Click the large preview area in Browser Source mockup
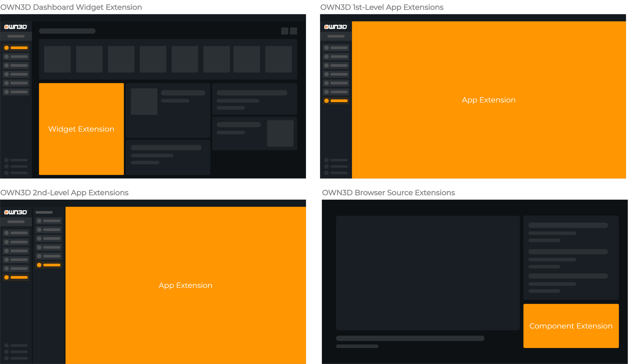628x364 pixels. tap(428, 273)
